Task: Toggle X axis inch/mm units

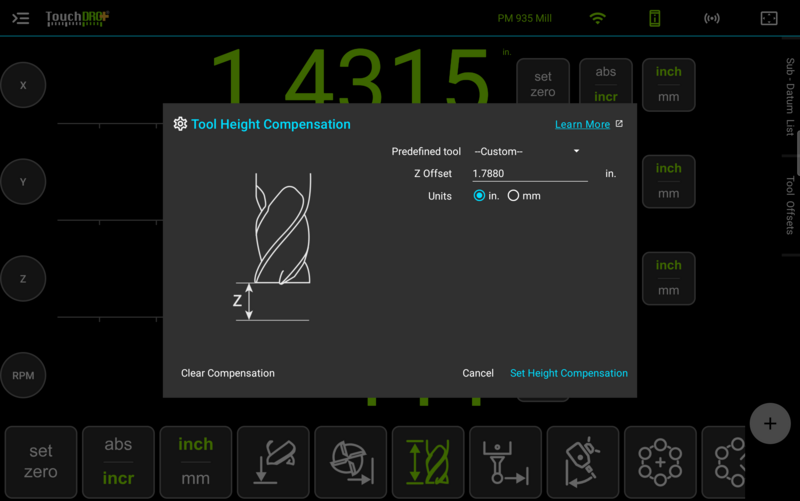Action: point(668,85)
